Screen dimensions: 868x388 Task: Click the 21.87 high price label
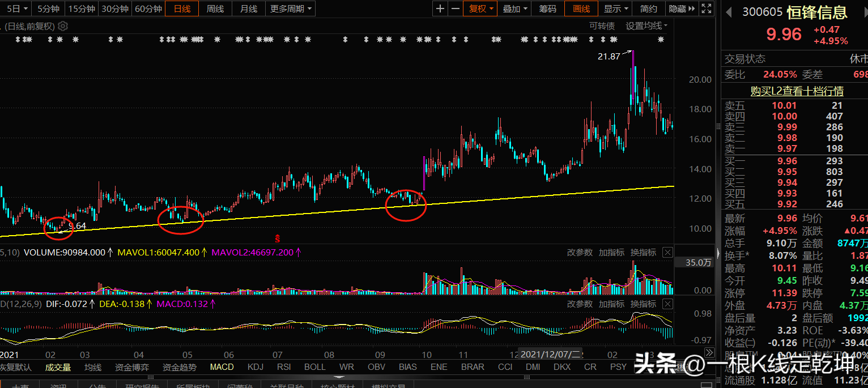[609, 56]
